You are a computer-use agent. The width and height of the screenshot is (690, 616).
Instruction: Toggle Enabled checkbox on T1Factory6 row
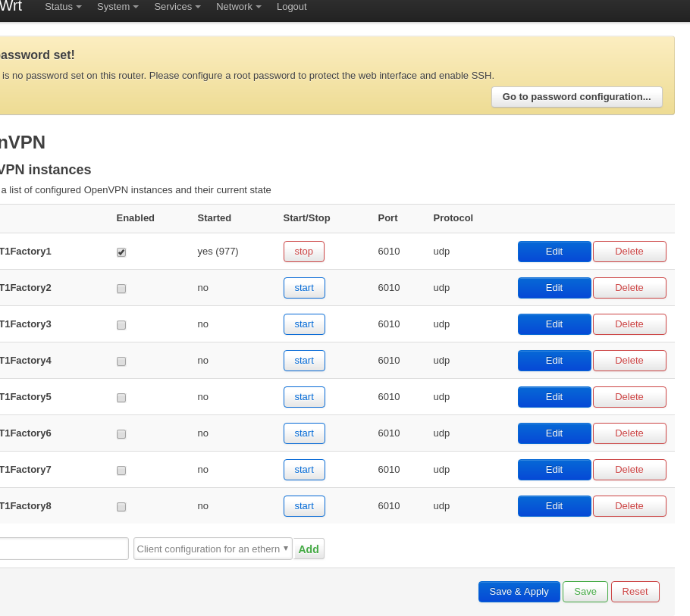(x=121, y=434)
